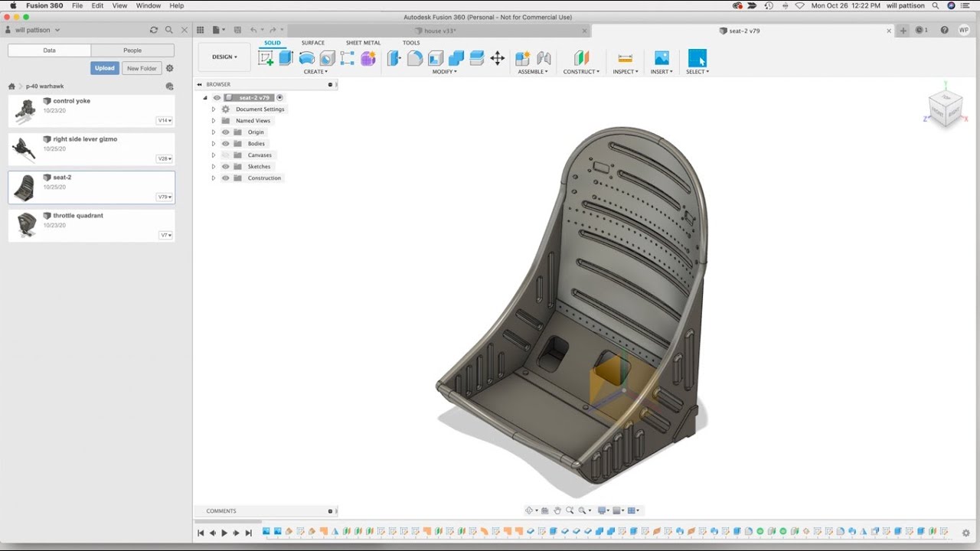
Task: Select the Create Form tool
Action: click(x=368, y=58)
